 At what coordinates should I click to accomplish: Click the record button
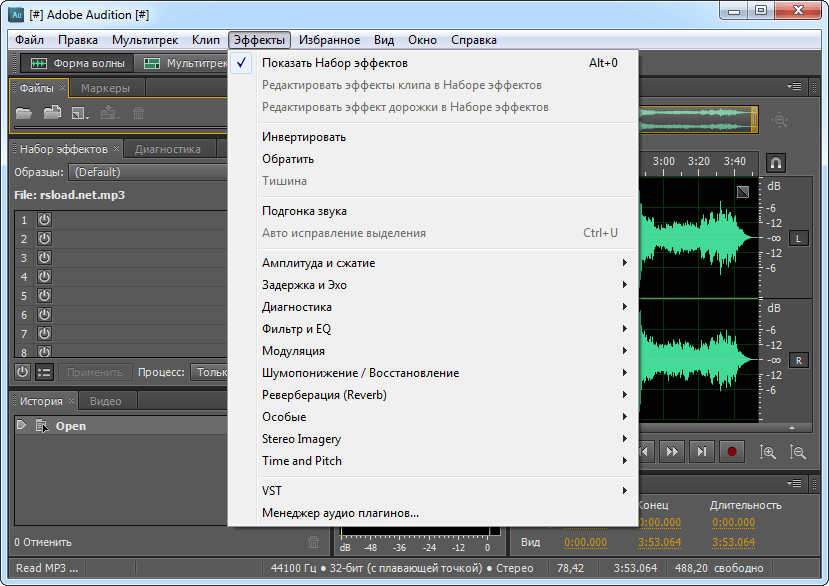(732, 452)
